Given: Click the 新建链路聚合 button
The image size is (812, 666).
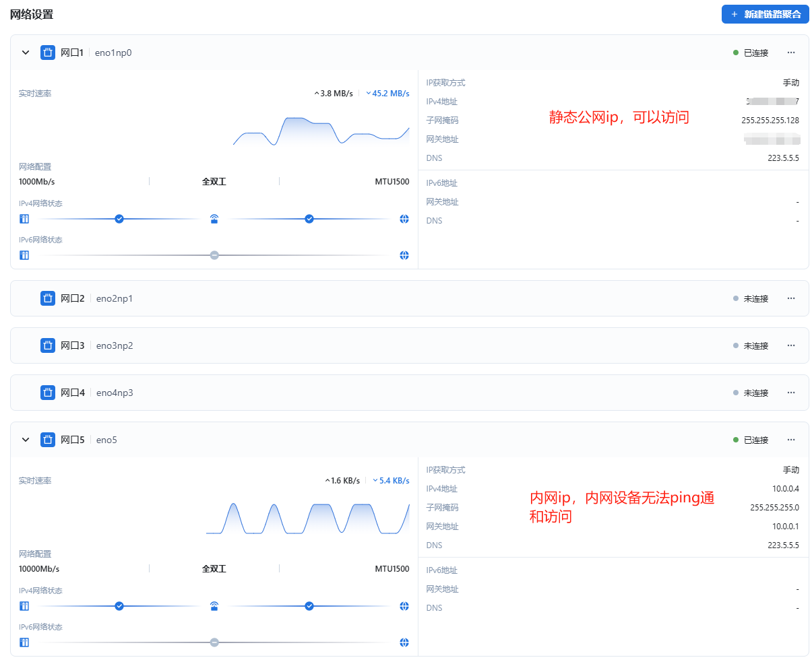Looking at the screenshot, I should click(765, 14).
